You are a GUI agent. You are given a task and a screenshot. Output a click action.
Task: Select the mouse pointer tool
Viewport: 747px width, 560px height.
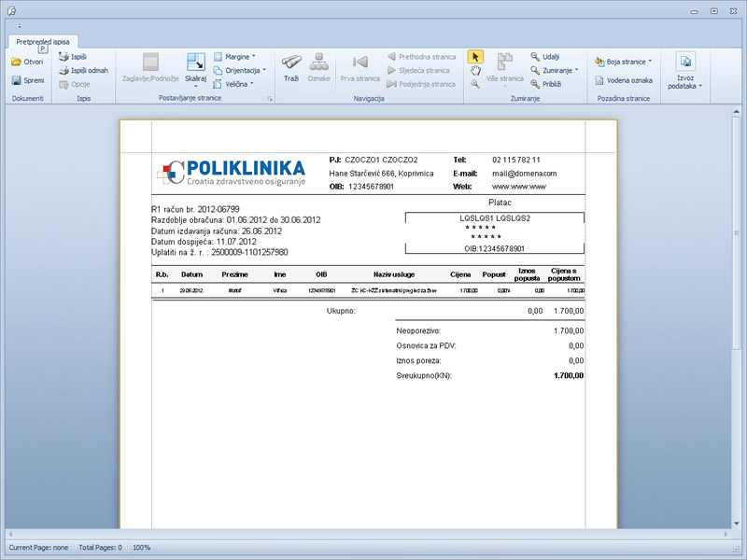point(475,57)
